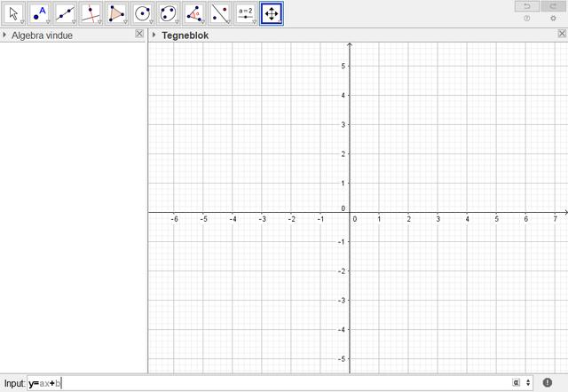Viewport: 568px width, 392px height.
Task: Select the Point tool
Action: pyautogui.click(x=39, y=13)
